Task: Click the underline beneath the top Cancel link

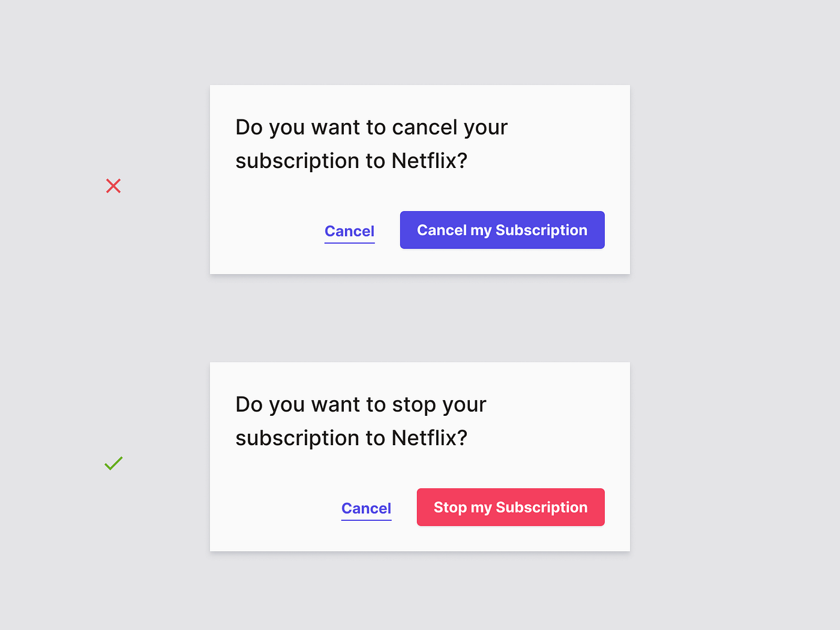Action: (349, 244)
